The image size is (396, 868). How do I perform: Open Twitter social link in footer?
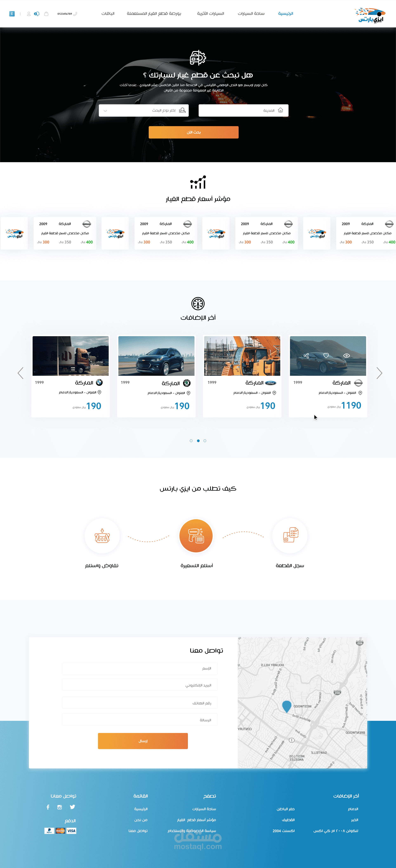tap(72, 807)
